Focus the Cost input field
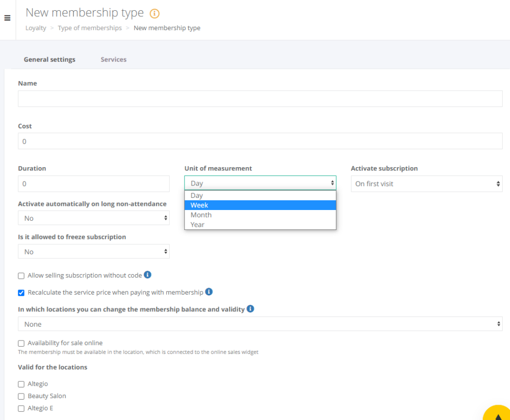510x420 pixels. click(260, 141)
